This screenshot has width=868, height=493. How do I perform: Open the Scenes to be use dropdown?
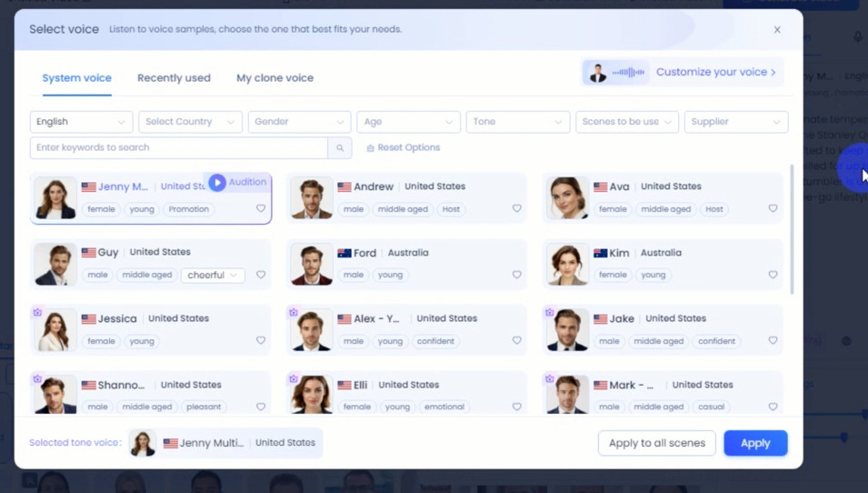626,122
